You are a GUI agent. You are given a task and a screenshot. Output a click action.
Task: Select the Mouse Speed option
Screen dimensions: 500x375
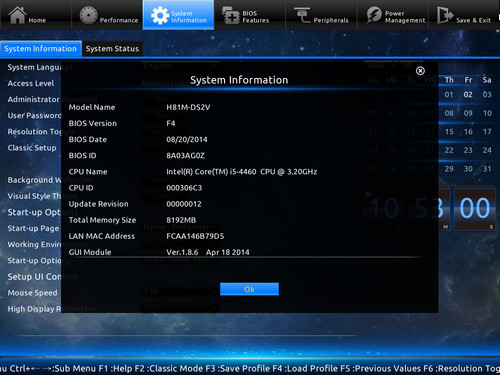coord(32,293)
